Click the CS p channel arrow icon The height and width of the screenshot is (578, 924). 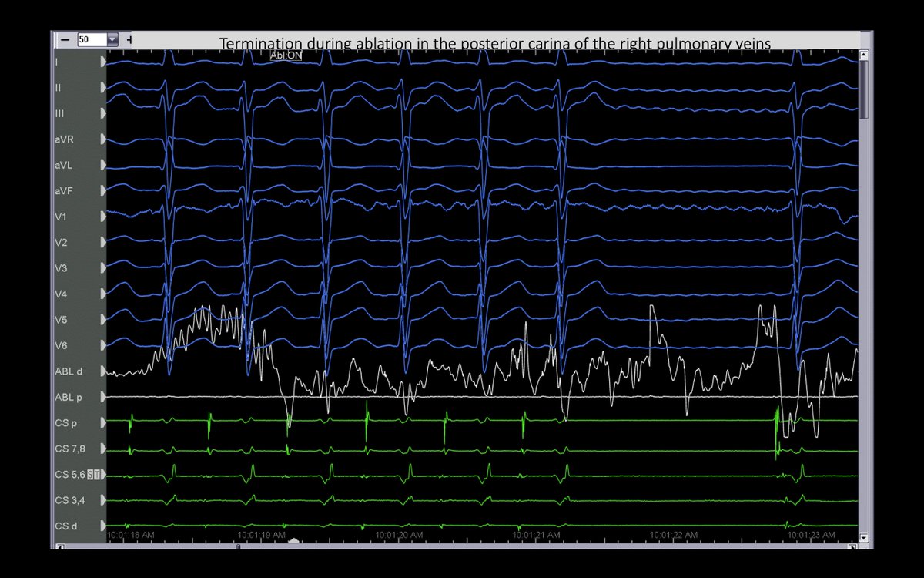(102, 423)
